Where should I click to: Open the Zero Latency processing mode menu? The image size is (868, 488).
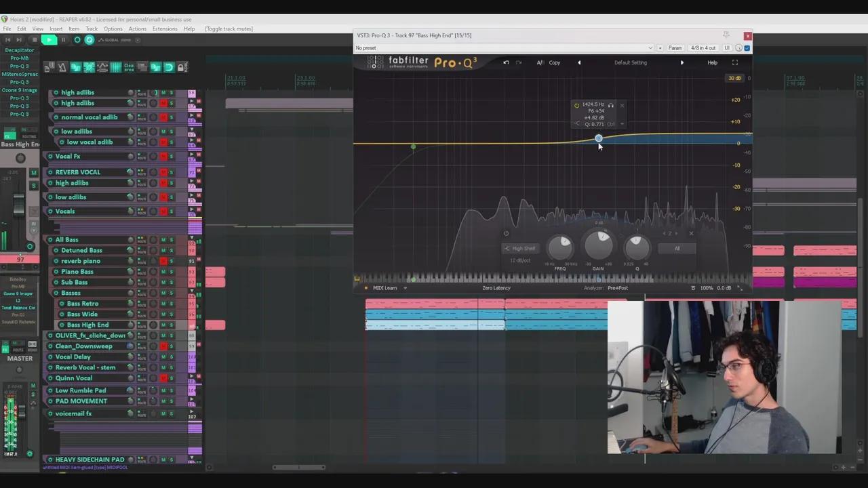496,288
